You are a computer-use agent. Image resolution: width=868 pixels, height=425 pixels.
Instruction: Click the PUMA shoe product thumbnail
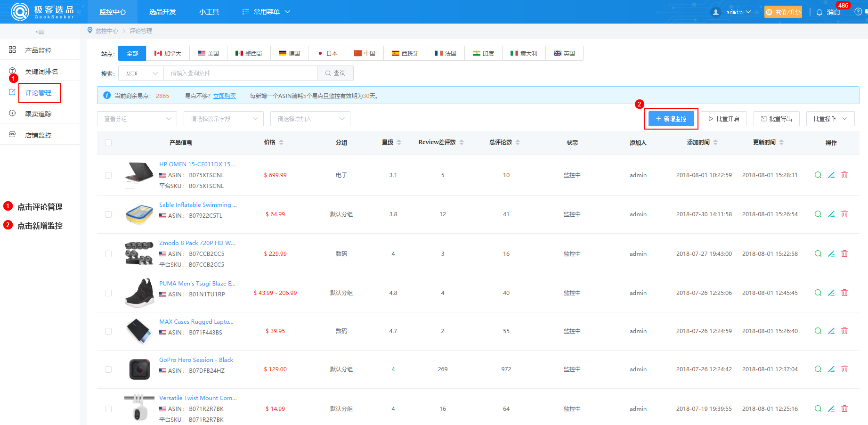(139, 293)
